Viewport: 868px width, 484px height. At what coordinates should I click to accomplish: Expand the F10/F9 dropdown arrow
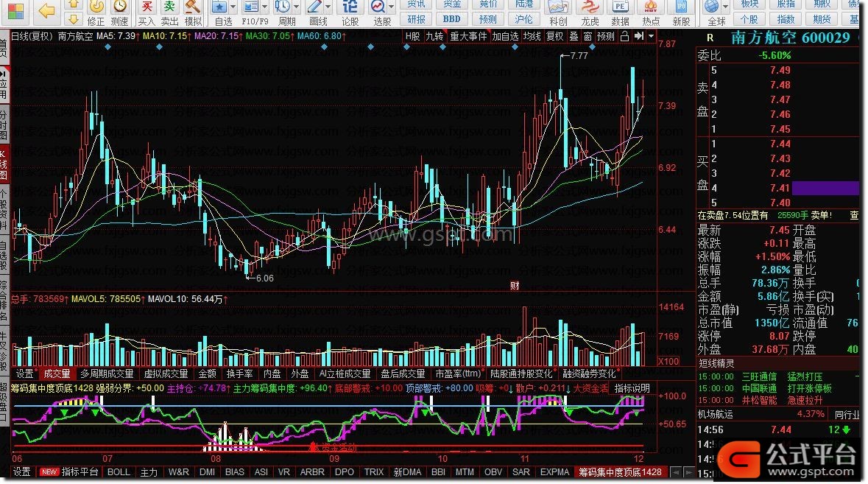265,7
